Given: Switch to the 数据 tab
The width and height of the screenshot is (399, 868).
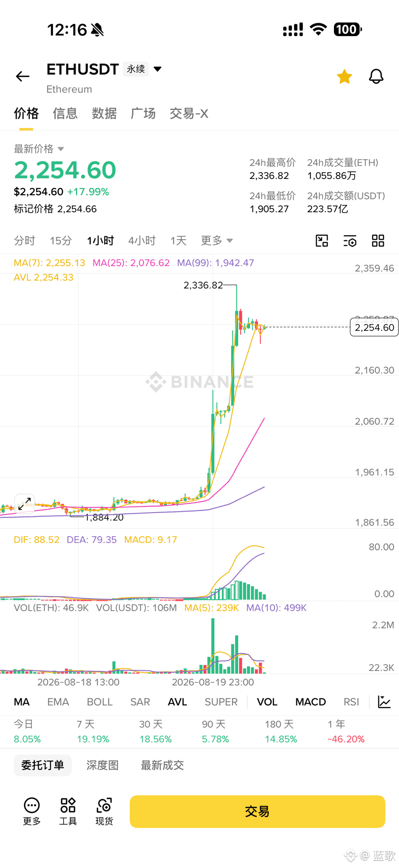Looking at the screenshot, I should point(104,113).
